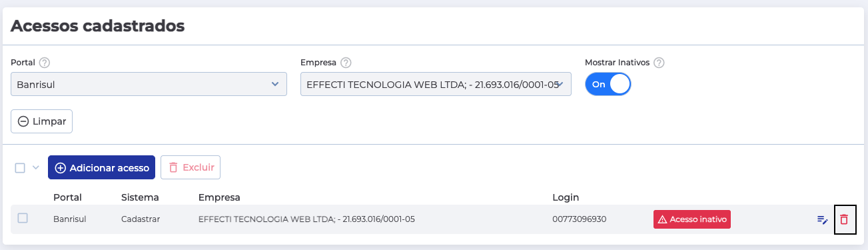Check the select-all checkbox above the table
This screenshot has height=250, width=868.
point(20,168)
